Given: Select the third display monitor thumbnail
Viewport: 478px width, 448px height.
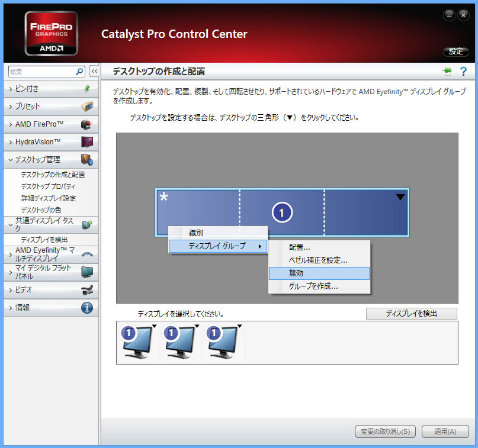Looking at the screenshot, I should click(222, 341).
